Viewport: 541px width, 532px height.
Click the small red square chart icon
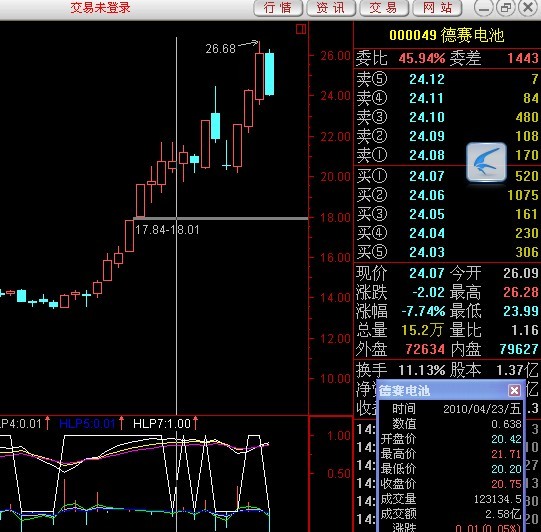(301, 29)
